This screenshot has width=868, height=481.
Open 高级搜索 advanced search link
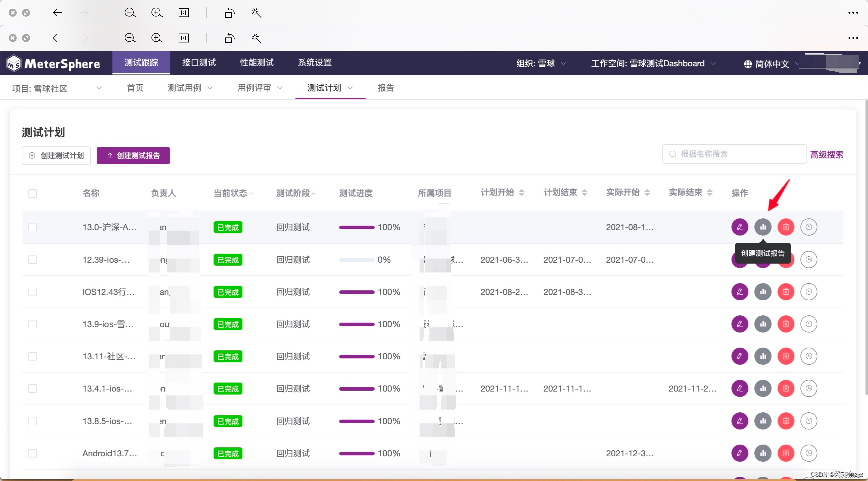point(826,155)
